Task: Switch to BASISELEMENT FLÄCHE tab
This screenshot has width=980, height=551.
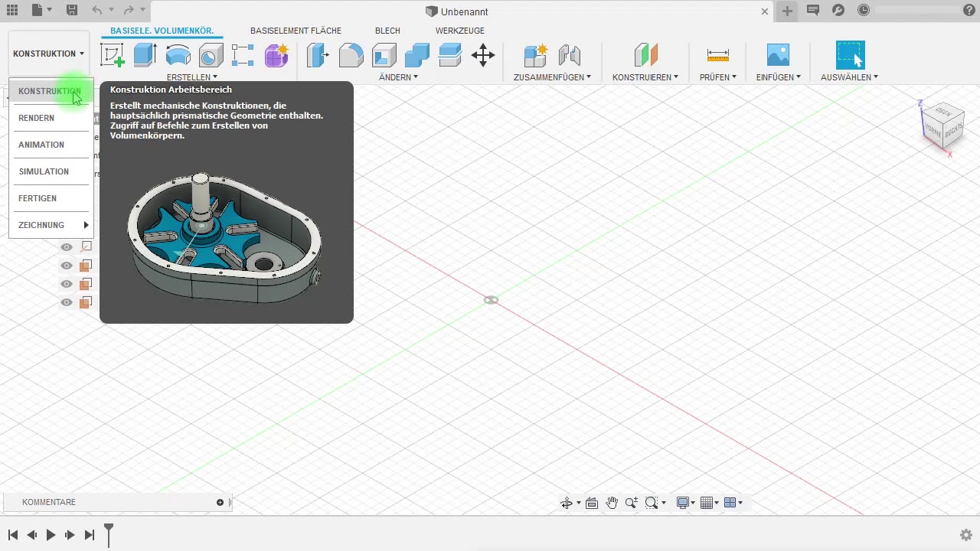Action: click(x=296, y=31)
